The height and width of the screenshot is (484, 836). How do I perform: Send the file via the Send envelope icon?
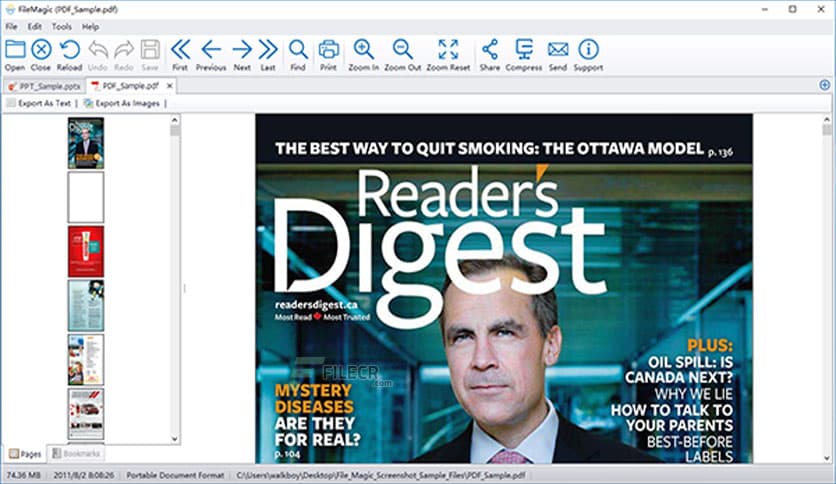point(557,51)
